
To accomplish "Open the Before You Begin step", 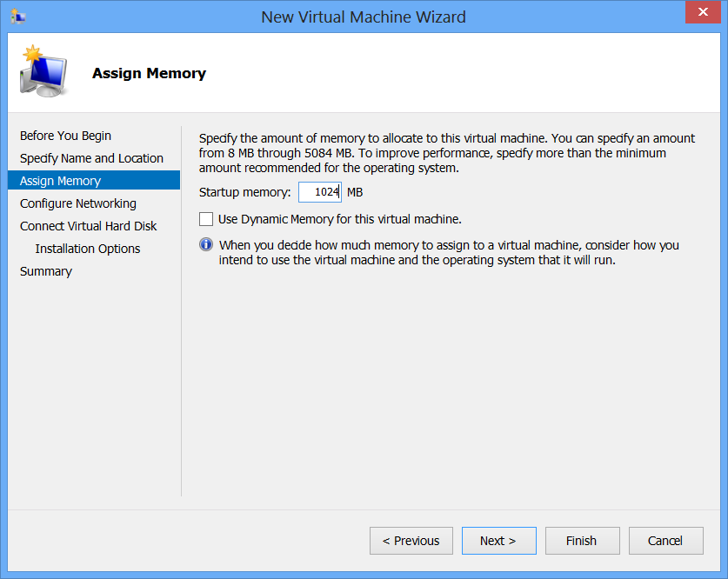I will 65,136.
